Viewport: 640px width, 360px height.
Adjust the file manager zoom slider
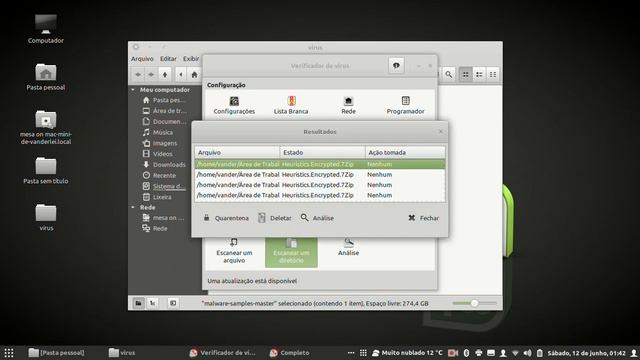pyautogui.click(x=474, y=303)
